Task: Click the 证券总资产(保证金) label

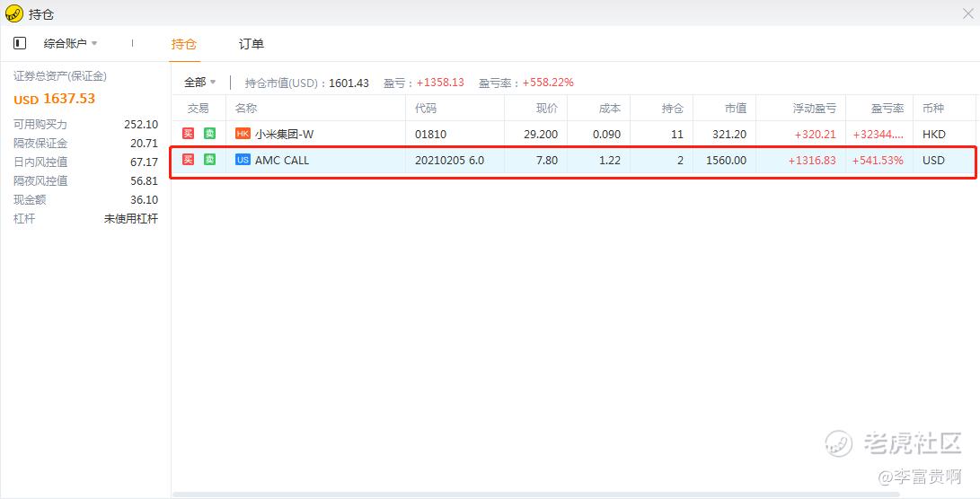Action: click(60, 76)
